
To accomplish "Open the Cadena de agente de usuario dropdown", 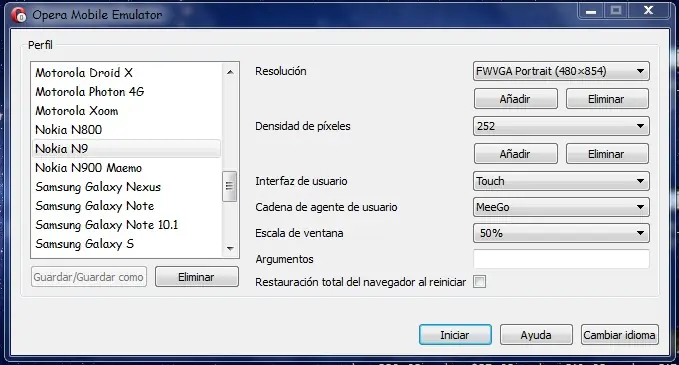I will point(561,207).
